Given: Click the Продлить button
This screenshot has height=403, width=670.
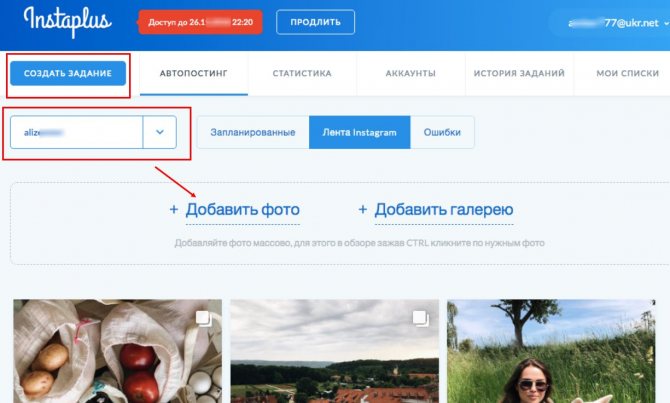Looking at the screenshot, I should tap(315, 22).
